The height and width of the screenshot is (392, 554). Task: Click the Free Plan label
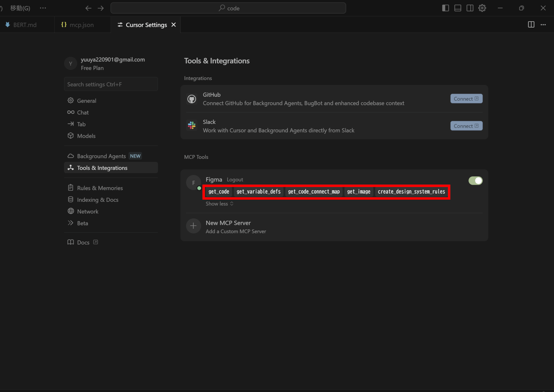tap(92, 68)
